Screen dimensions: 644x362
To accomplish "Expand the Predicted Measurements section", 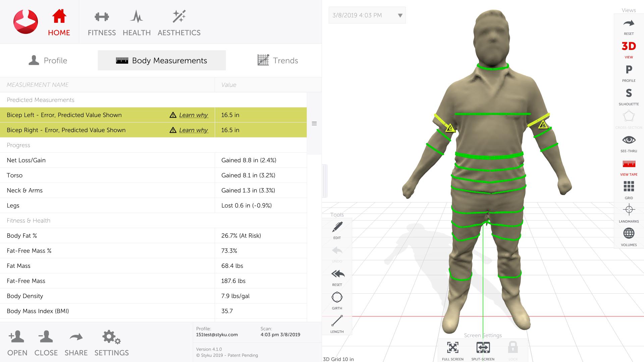I will pyautogui.click(x=40, y=100).
